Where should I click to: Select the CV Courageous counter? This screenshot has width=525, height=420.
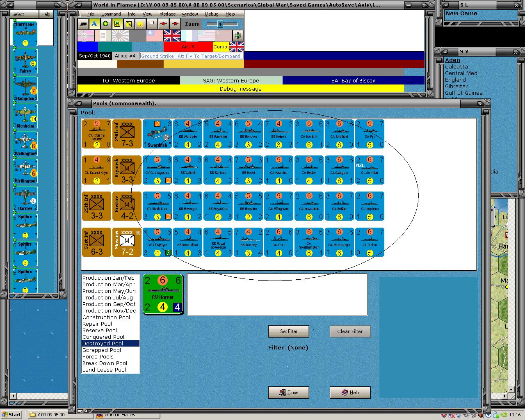[157, 170]
